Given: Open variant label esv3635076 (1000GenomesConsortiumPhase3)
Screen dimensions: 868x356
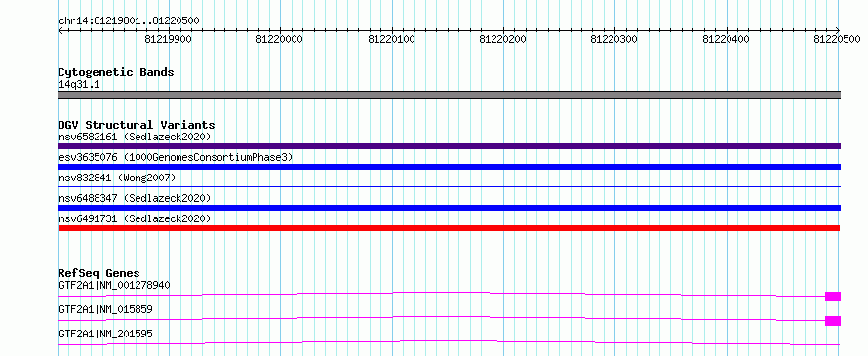Looking at the screenshot, I should tap(176, 157).
